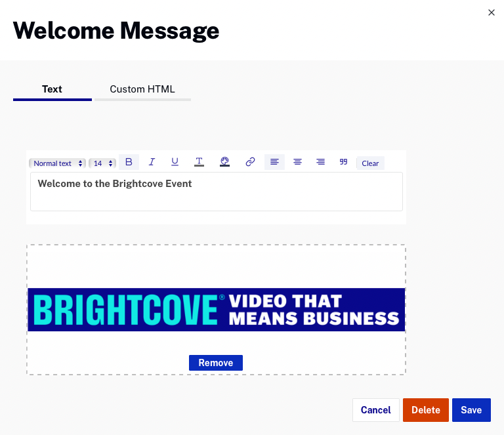This screenshot has width=504, height=435.
Task: Toggle bold formatting in the editor
Action: (129, 162)
